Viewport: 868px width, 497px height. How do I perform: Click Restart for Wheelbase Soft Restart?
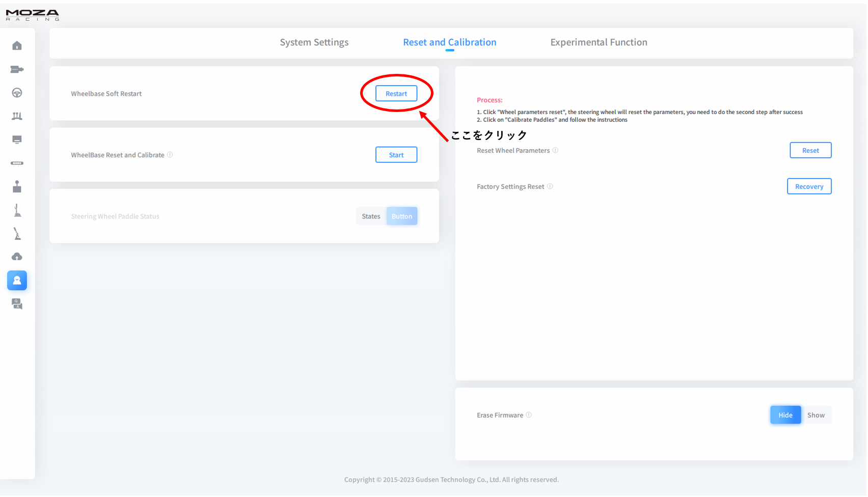point(396,94)
